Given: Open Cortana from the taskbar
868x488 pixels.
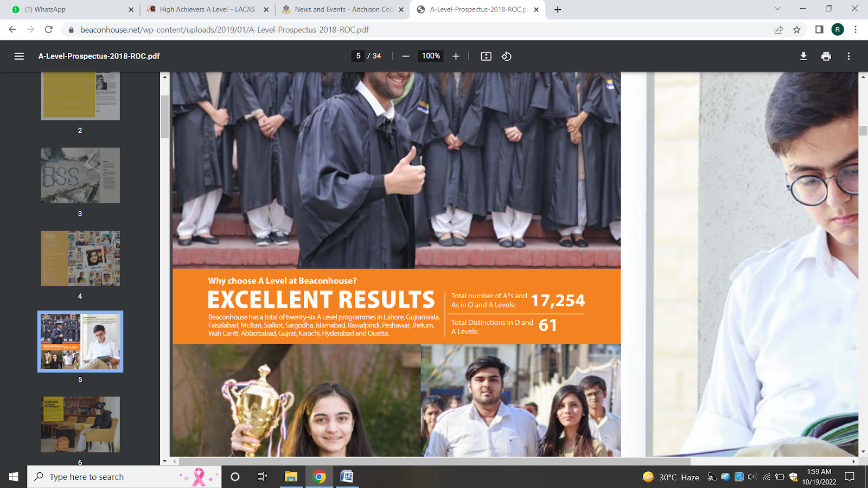Looking at the screenshot, I should point(235,477).
